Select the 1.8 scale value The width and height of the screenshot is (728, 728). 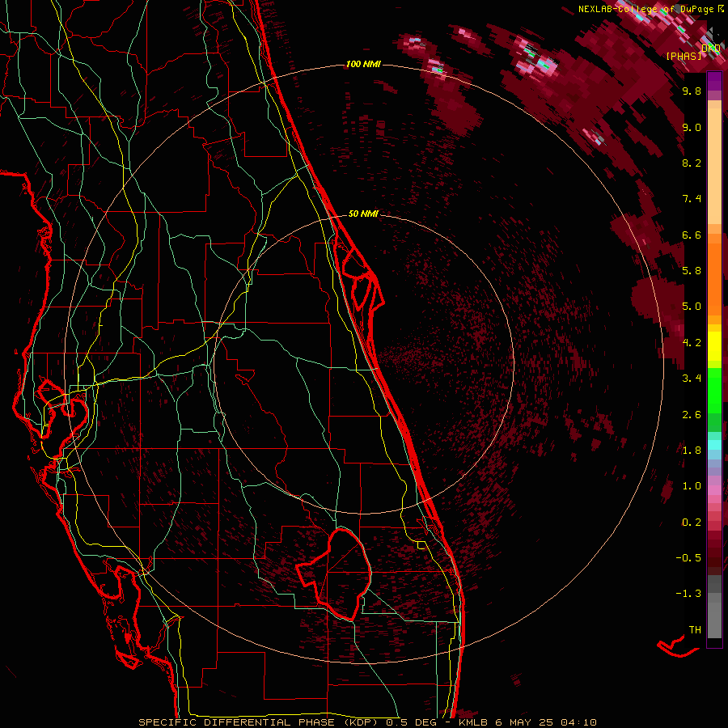coord(692,450)
